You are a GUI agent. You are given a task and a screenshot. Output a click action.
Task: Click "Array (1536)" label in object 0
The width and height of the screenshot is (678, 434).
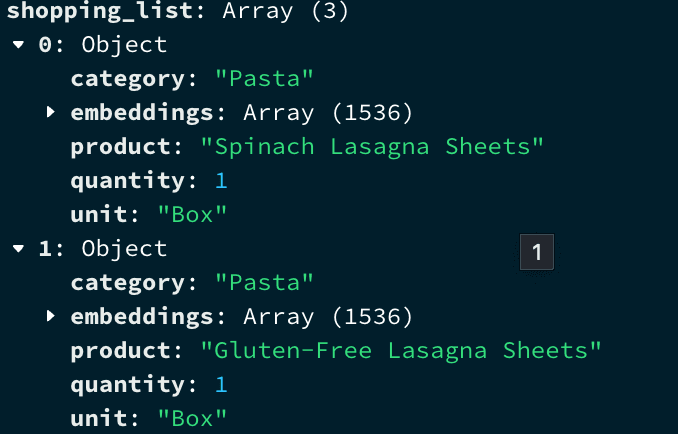327,113
